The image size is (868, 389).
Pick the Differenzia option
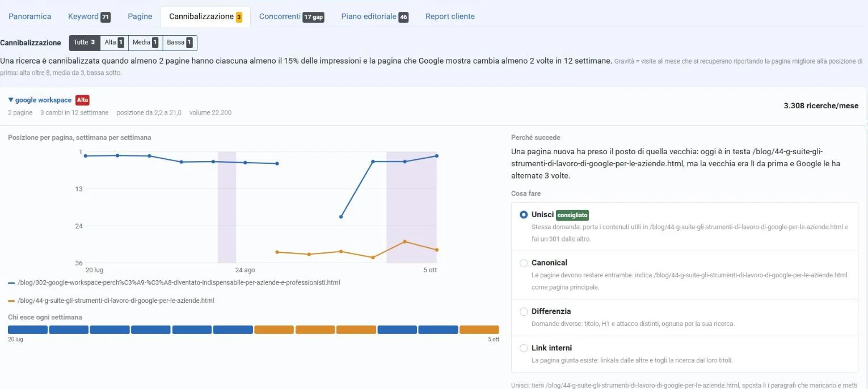(x=524, y=311)
